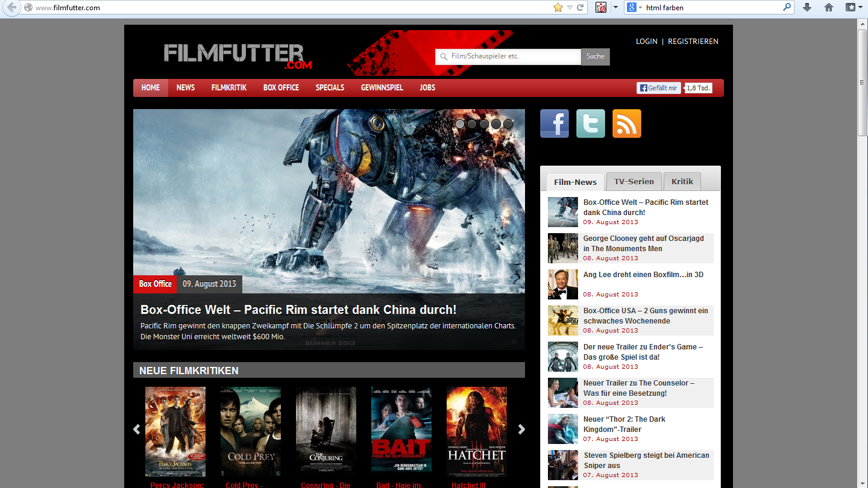The height and width of the screenshot is (488, 868).
Task: Reload the page with the refresh icon
Action: coord(580,8)
